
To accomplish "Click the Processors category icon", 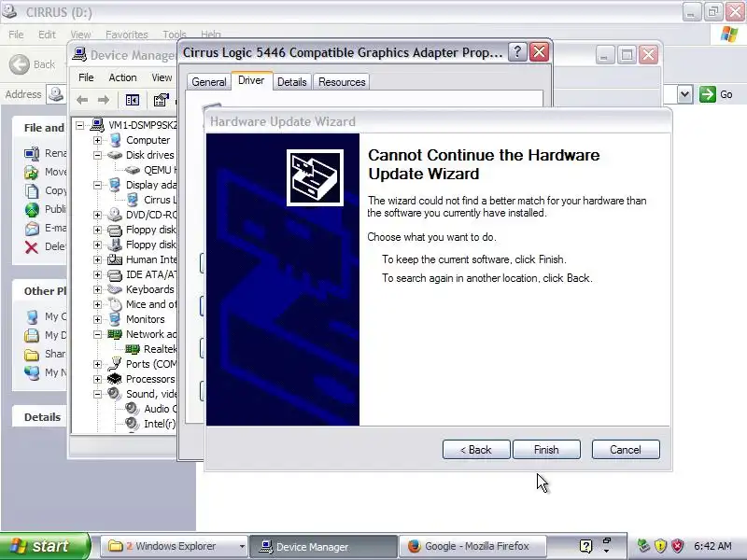I will (115, 379).
